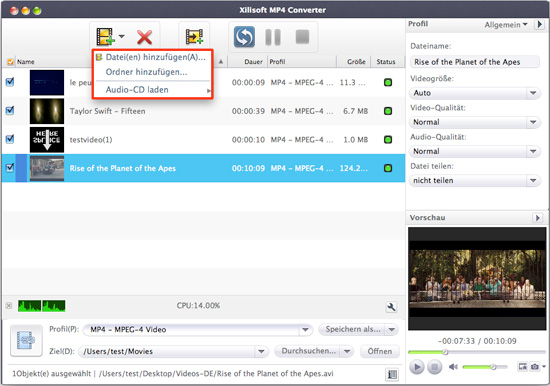Choose Ordner hinzufügen... menu entry
The height and width of the screenshot is (386, 550).
click(152, 72)
